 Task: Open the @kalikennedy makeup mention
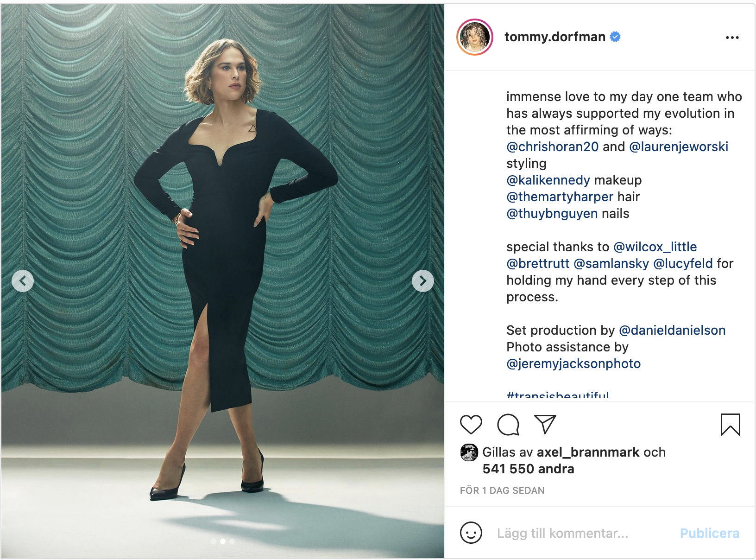click(548, 180)
